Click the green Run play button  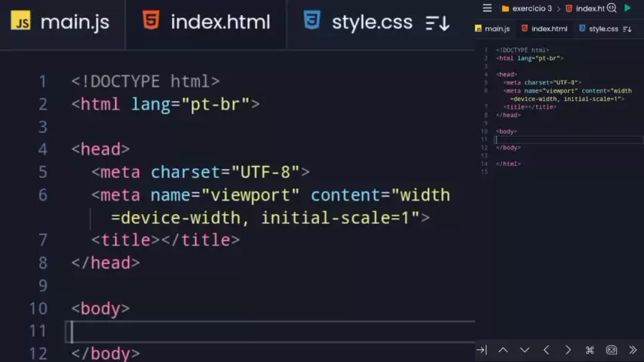[x=627, y=8]
